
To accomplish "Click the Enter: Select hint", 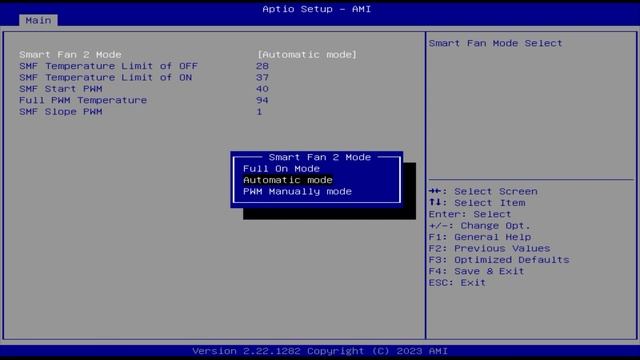I will point(470,214).
